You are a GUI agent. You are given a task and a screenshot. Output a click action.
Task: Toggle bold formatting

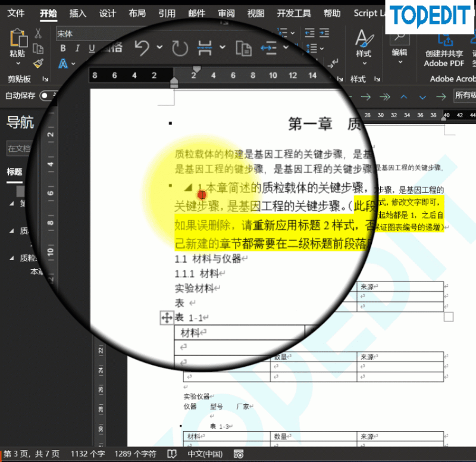coord(63,48)
